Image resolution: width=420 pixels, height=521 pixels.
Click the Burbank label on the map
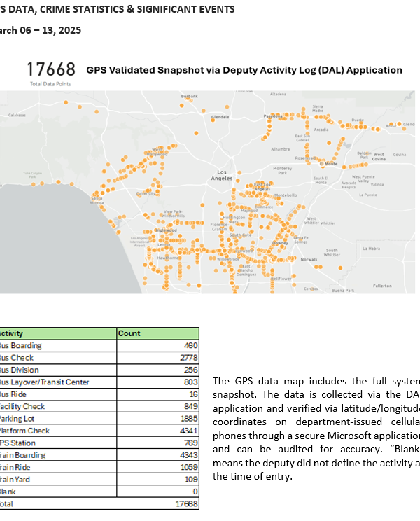[x=189, y=96]
